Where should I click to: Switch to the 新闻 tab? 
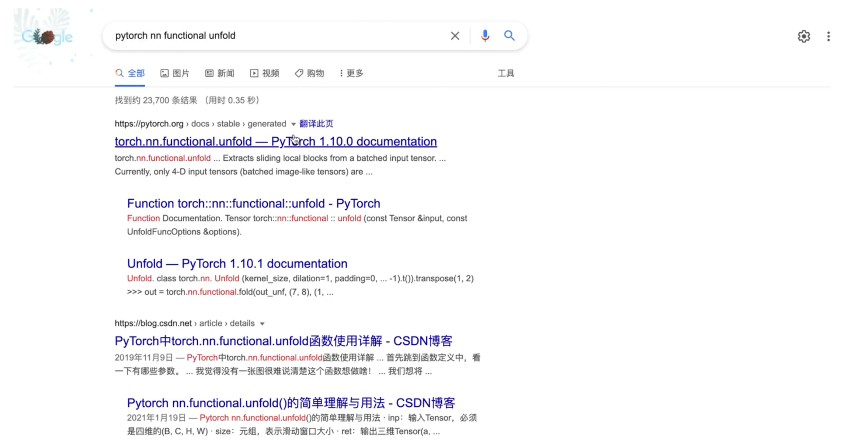(220, 73)
